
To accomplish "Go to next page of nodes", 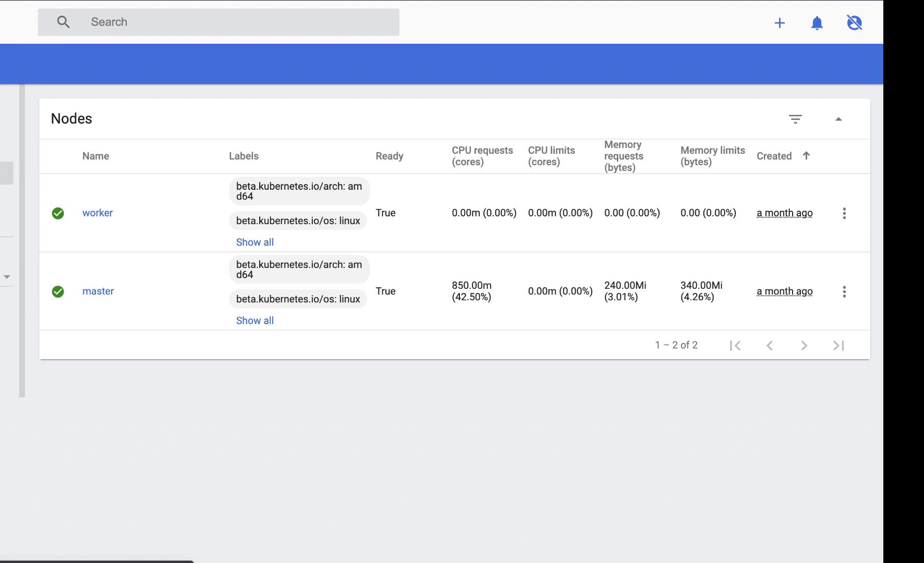I will [804, 345].
